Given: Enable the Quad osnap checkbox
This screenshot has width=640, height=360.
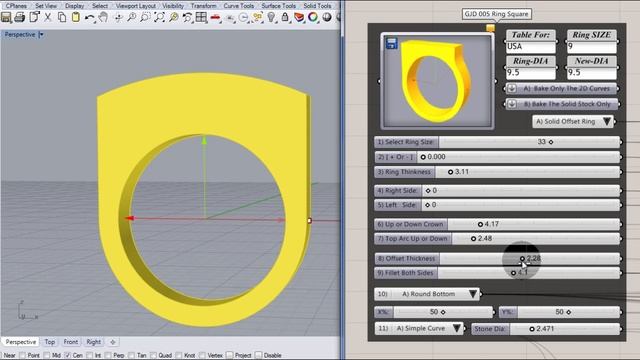Looking at the screenshot, I should [x=153, y=356].
